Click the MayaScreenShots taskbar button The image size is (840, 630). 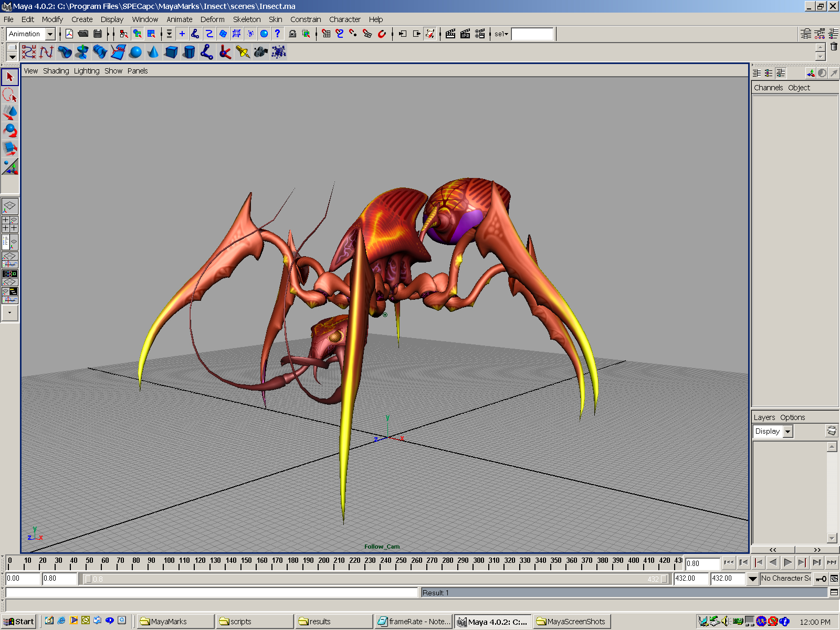(x=571, y=622)
